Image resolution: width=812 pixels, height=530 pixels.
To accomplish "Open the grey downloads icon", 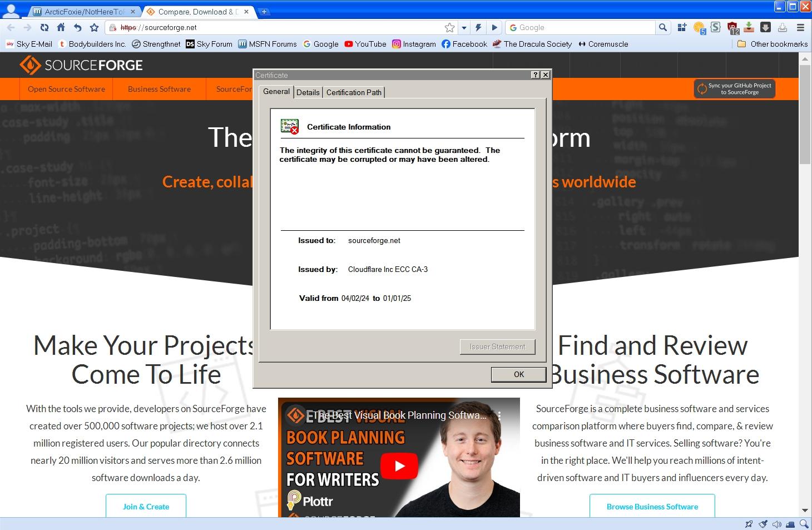I will point(783,27).
